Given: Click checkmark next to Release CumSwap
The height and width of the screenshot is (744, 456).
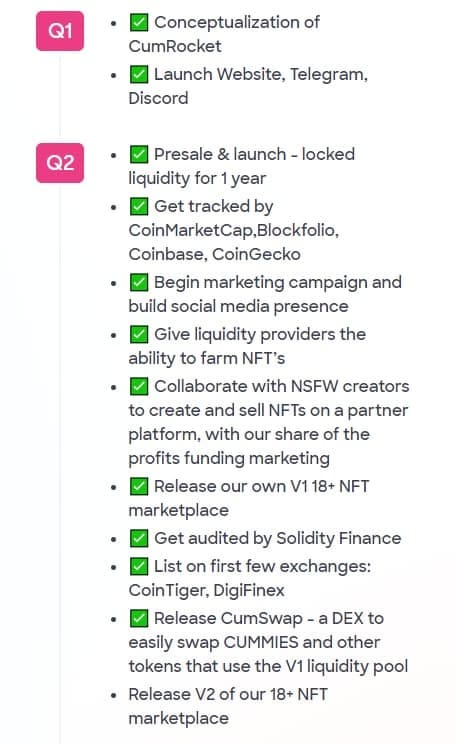Looking at the screenshot, I should [x=139, y=618].
